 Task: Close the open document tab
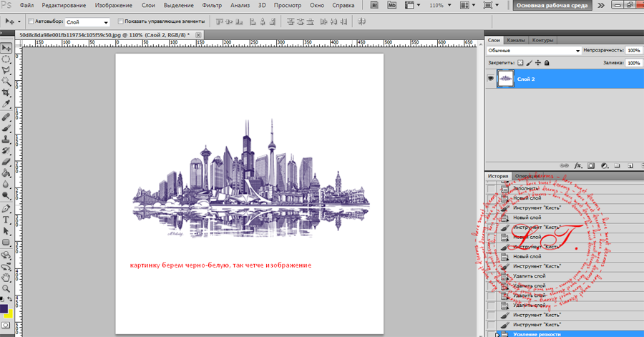(x=198, y=35)
